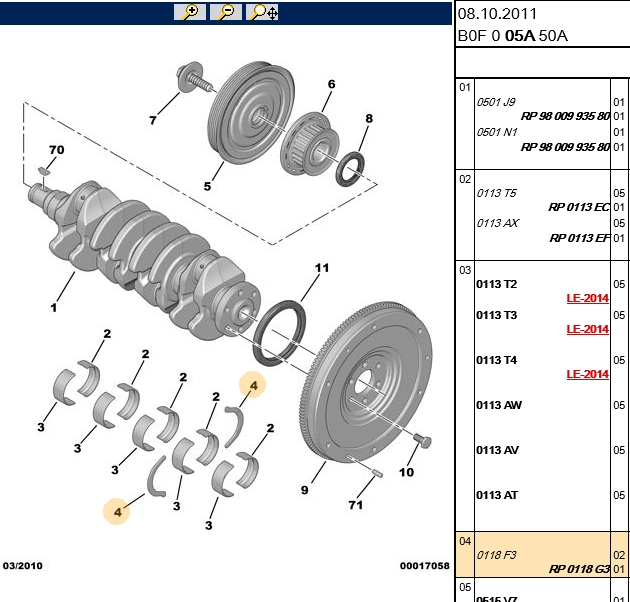This screenshot has height=602, width=630.
Task: Open the LE-2014 link under 0113 T3
Action: pos(587,329)
